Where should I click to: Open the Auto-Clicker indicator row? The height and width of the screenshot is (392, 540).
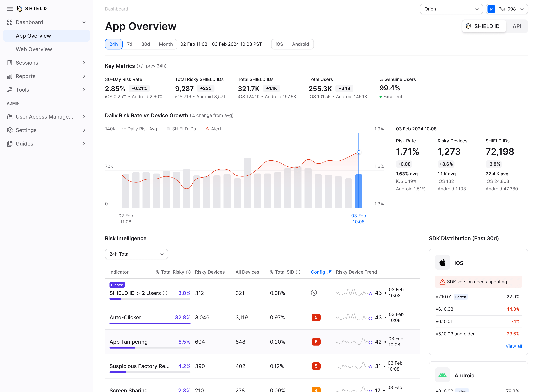click(262, 318)
